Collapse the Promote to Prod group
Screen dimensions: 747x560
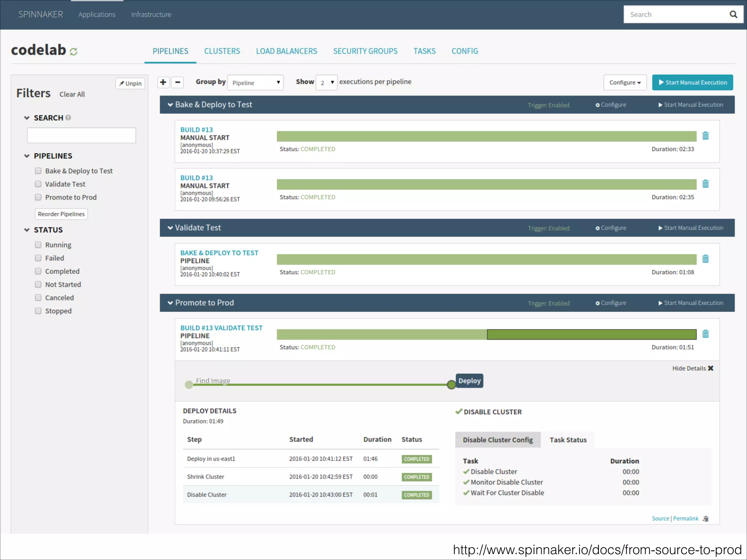(170, 303)
